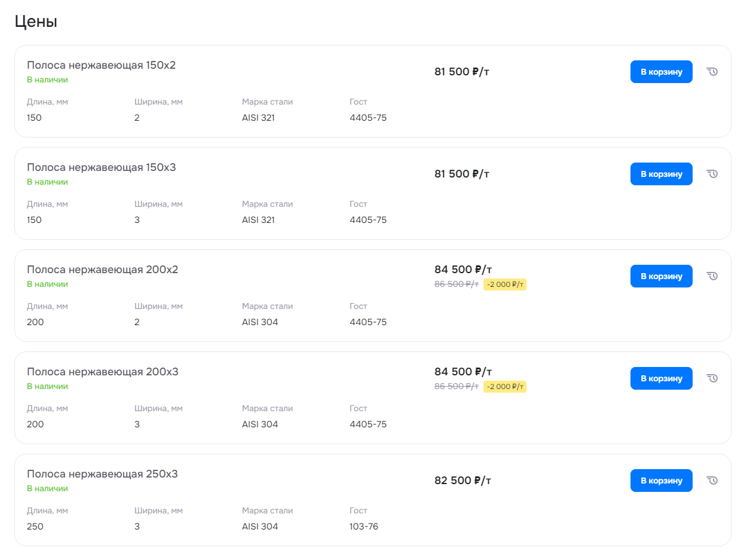Open the Полоса нержавеющая 150x2 product title
The image size is (750, 560).
(101, 65)
